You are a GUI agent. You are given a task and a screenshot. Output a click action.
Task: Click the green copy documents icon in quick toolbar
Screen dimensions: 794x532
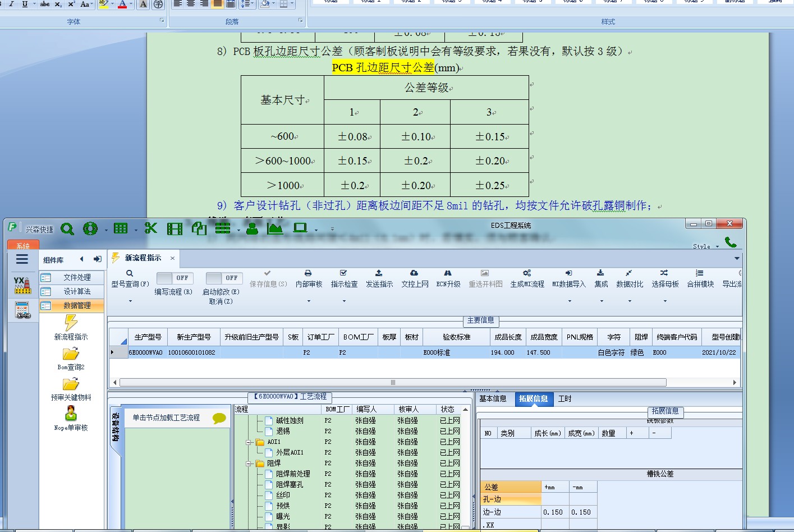[x=199, y=228]
